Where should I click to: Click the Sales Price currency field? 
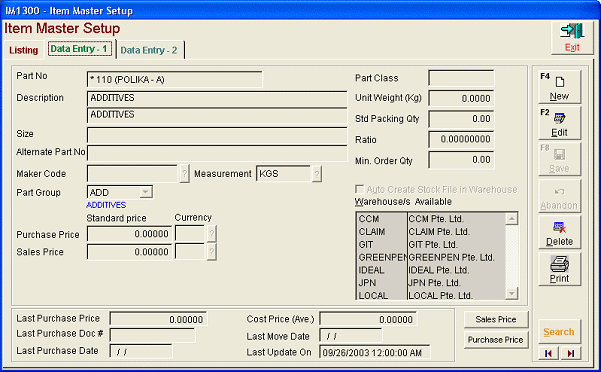(190, 252)
